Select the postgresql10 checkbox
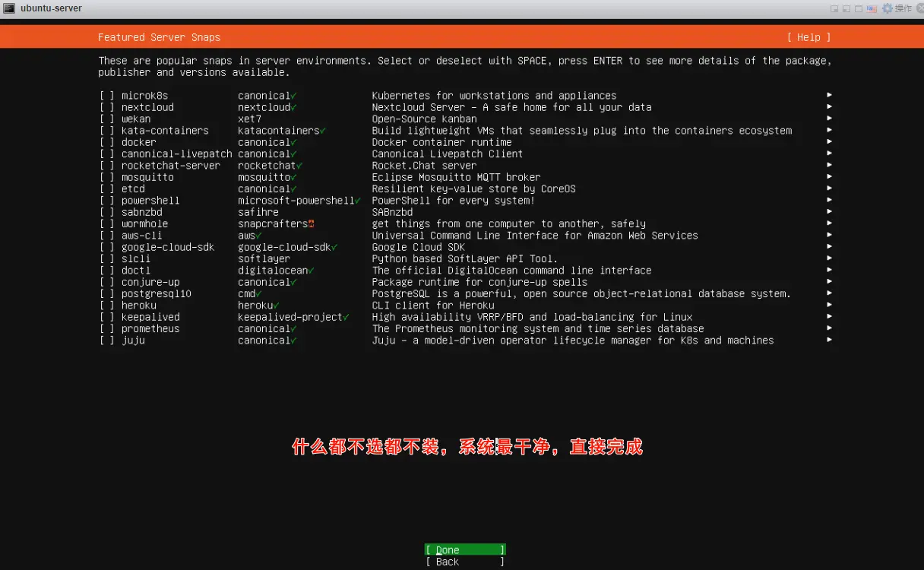Image resolution: width=924 pixels, height=570 pixels. (107, 294)
